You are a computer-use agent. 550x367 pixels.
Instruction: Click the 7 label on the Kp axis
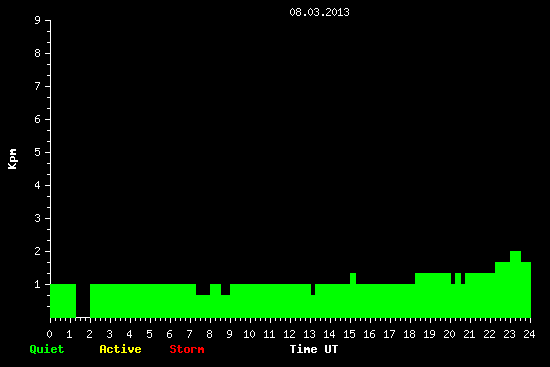click(x=38, y=86)
